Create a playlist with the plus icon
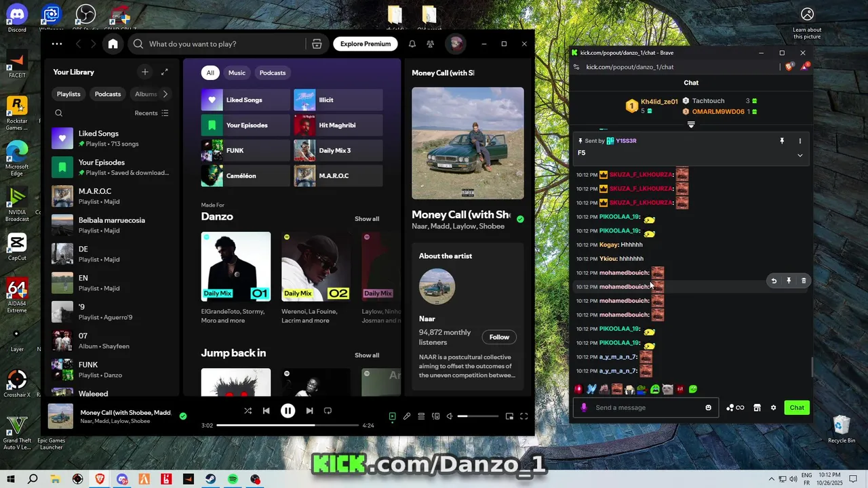The height and width of the screenshot is (488, 868). tap(144, 72)
